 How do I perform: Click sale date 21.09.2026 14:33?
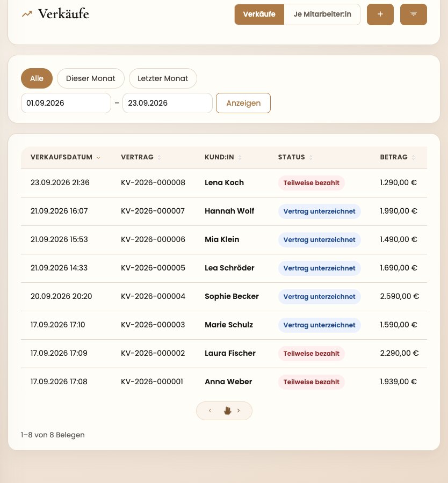click(x=59, y=268)
